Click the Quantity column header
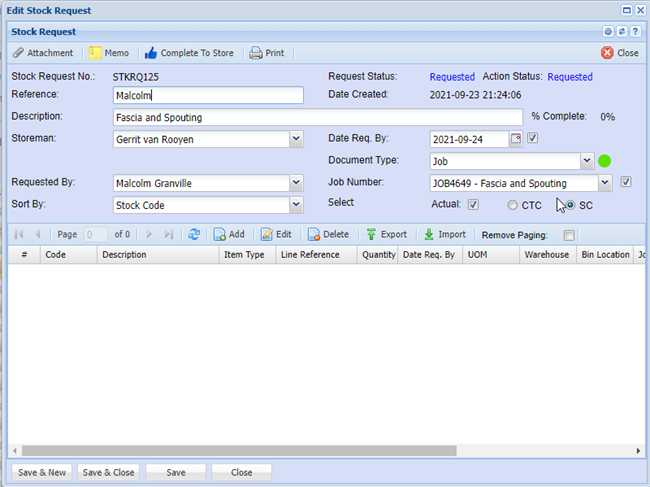 pos(378,255)
